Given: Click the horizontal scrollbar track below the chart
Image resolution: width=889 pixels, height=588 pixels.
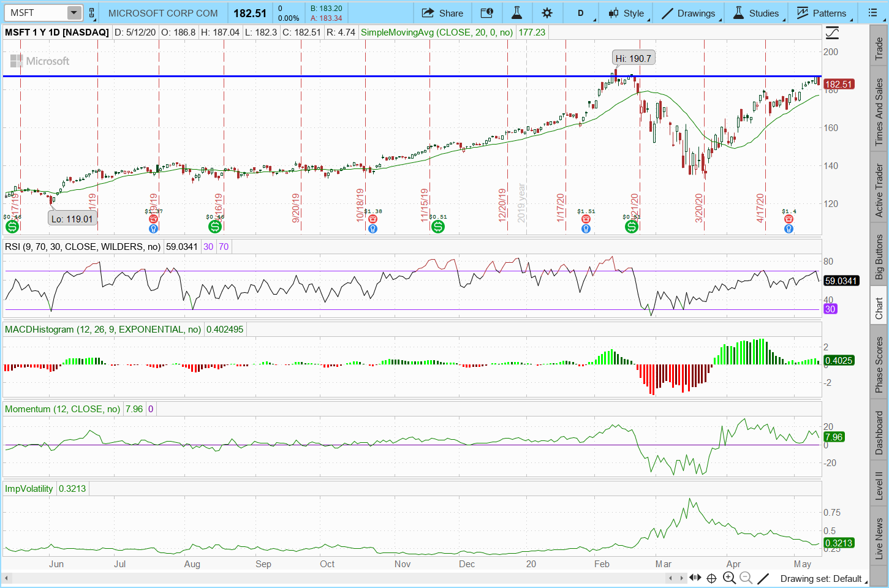Looking at the screenshot, I should pyautogui.click(x=338, y=578).
